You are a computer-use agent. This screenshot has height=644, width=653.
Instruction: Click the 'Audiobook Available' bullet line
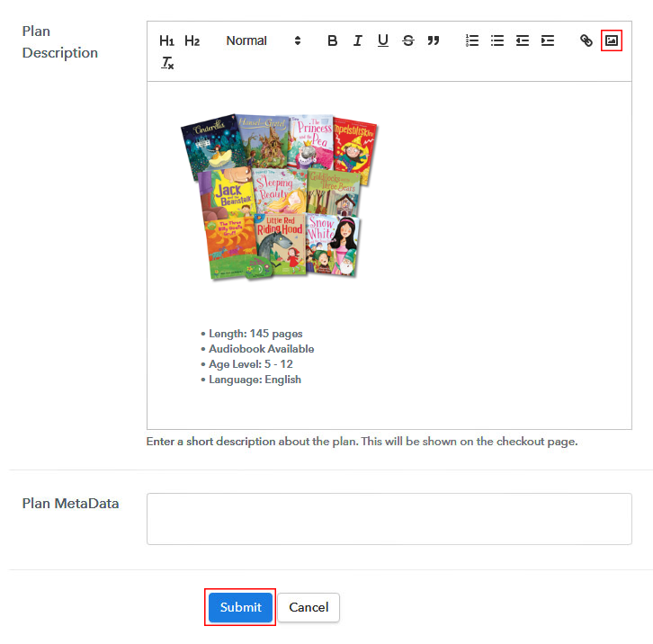(x=261, y=349)
